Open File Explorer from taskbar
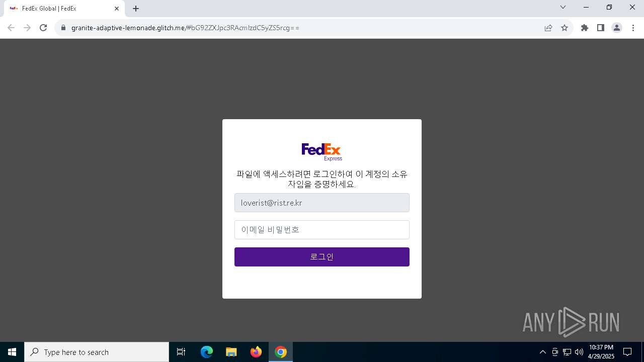Image resolution: width=644 pixels, height=362 pixels. click(231, 352)
